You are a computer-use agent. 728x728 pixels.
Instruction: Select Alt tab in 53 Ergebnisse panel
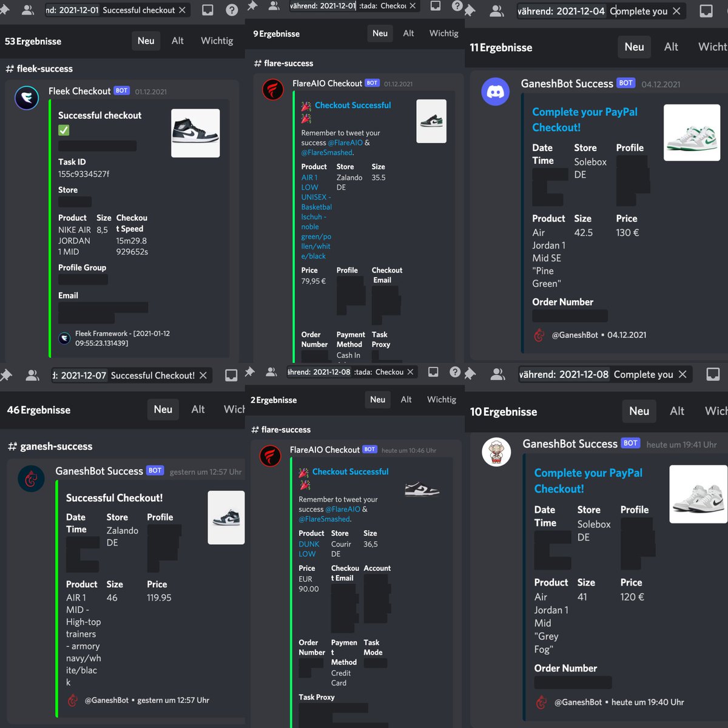178,41
